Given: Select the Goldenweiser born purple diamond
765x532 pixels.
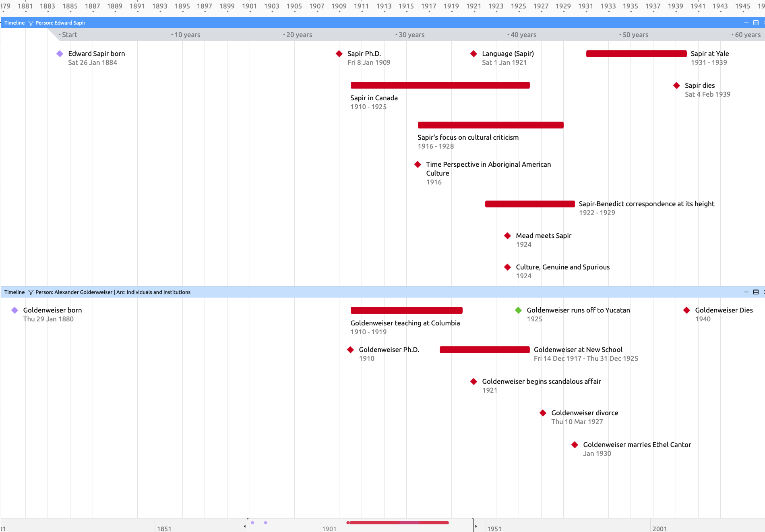Looking at the screenshot, I should (14, 310).
